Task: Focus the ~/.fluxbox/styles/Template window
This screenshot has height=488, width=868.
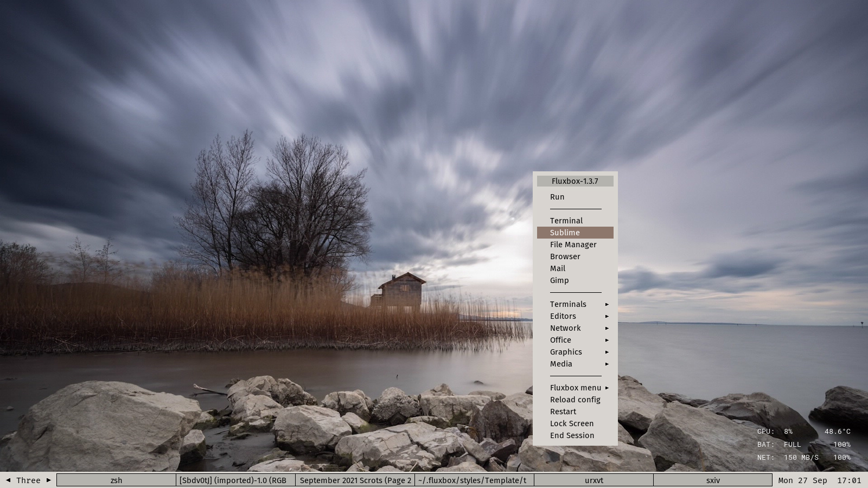Action: [474, 480]
